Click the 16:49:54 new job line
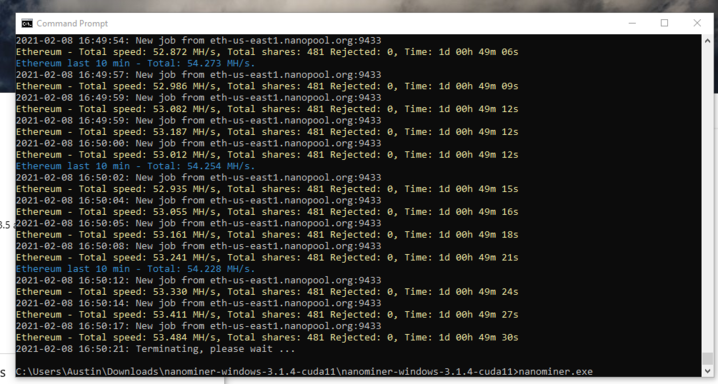 [198, 40]
